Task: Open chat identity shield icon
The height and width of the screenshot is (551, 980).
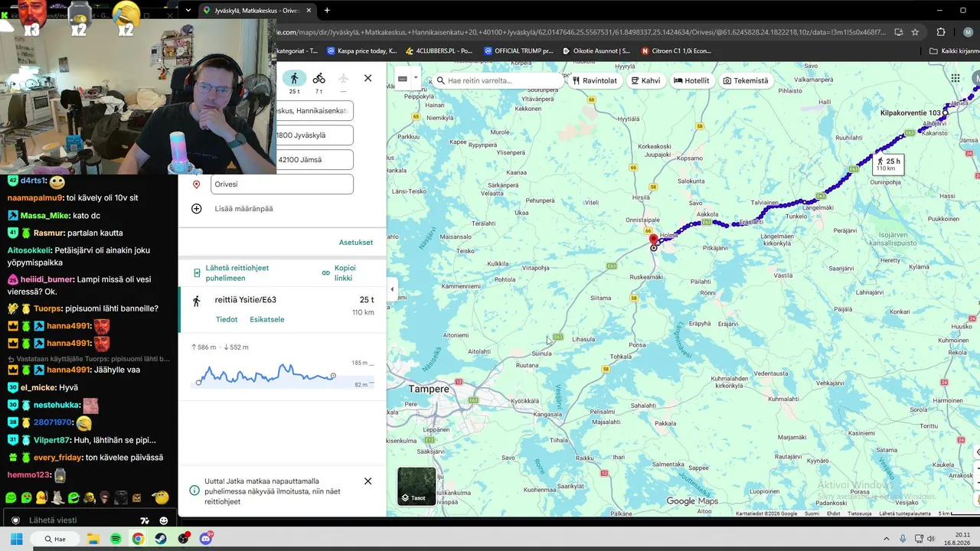Action: (x=15, y=520)
